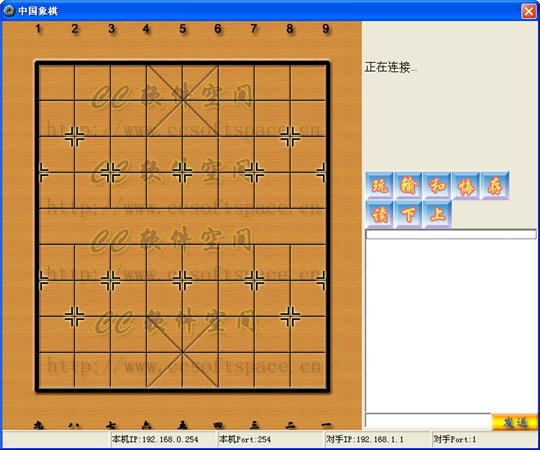Image resolution: width=540 pixels, height=450 pixels.
Task: Click the 悔 (undo move) button
Action: point(466,186)
